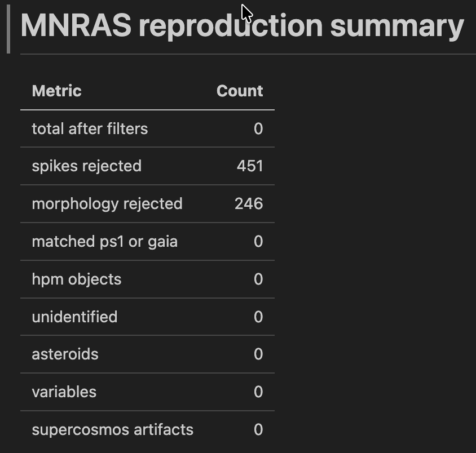
Task: Select the count value for supercosmos artifacts
Action: pyautogui.click(x=258, y=429)
